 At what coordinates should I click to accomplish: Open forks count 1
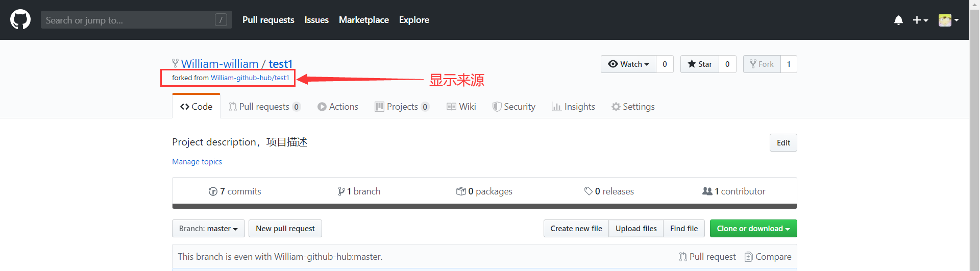coord(789,64)
